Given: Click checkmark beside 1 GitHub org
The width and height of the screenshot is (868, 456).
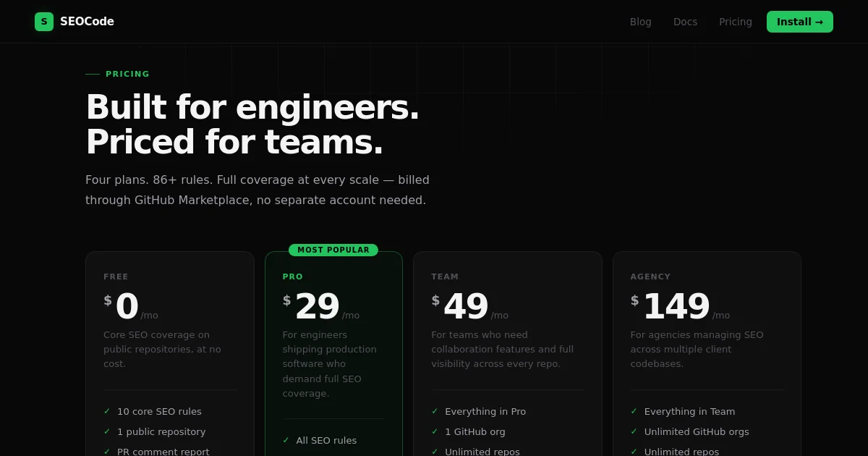Looking at the screenshot, I should (435, 431).
